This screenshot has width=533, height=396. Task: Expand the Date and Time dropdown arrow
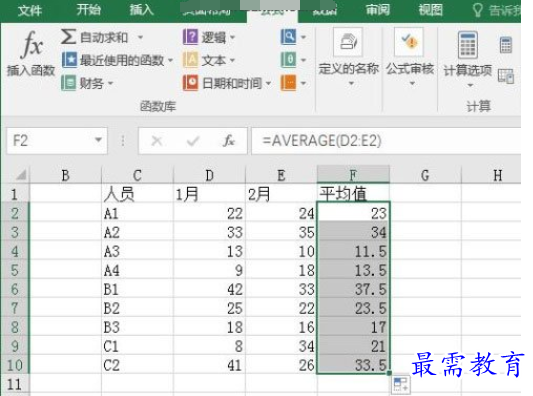[268, 83]
